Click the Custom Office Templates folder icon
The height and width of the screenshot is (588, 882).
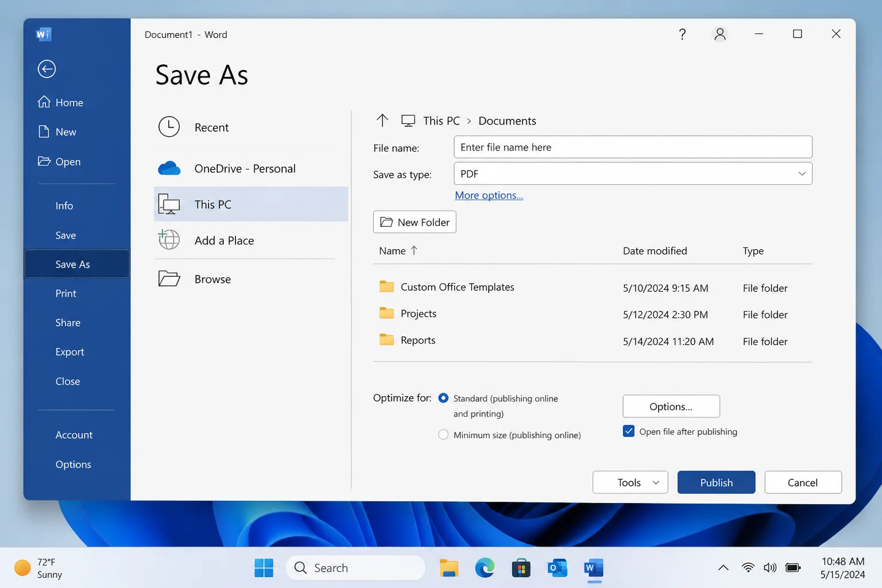pyautogui.click(x=386, y=287)
